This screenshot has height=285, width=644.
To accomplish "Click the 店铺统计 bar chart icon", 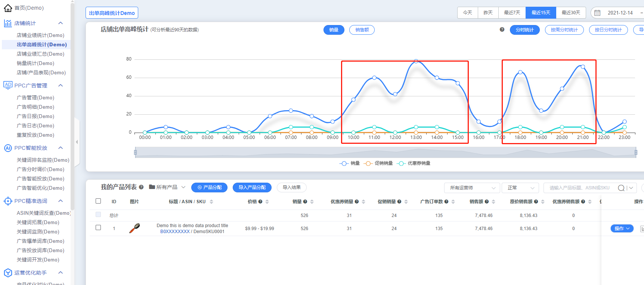I will point(8,23).
